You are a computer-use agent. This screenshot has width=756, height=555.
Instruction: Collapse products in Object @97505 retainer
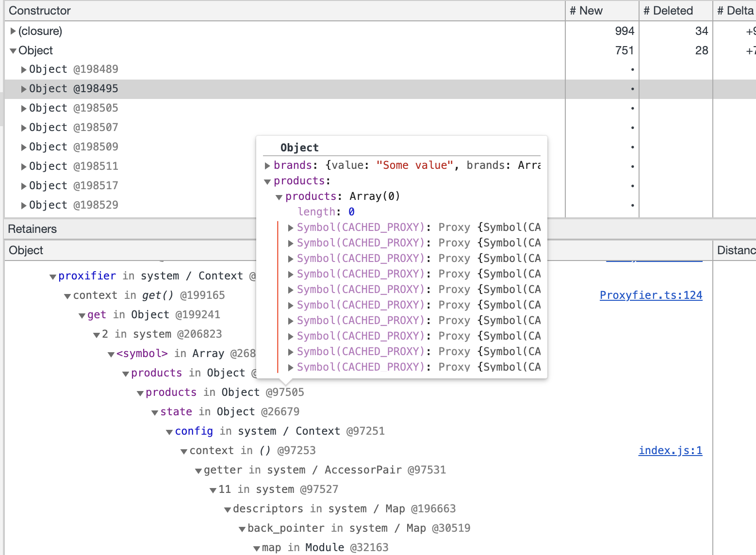click(x=140, y=393)
